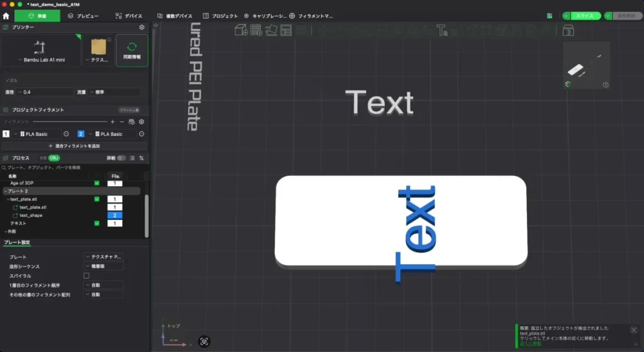Click the green export icon left of スライス
The width and height of the screenshot is (644, 352).
[550, 16]
